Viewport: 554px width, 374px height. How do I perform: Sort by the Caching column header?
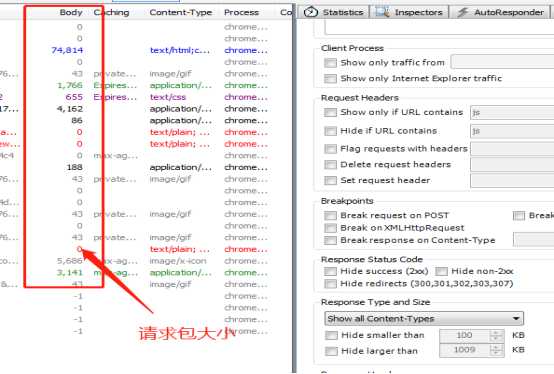pos(112,12)
